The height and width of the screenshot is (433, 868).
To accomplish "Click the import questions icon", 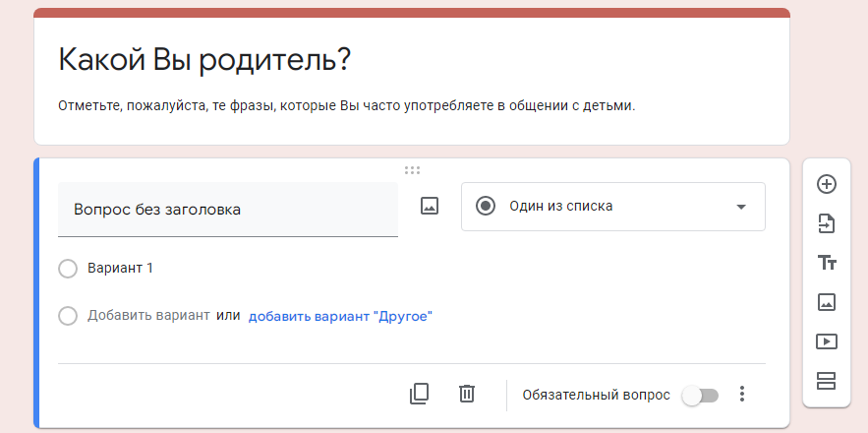I will tap(827, 224).
